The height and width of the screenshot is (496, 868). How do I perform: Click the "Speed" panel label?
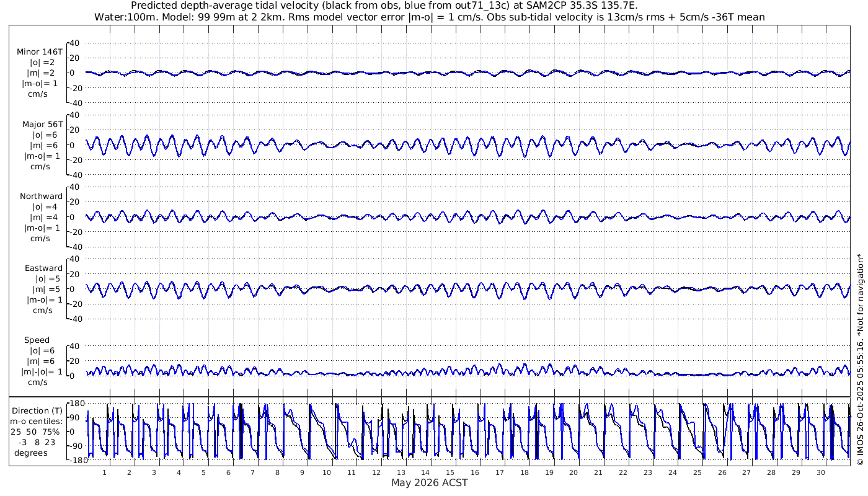[x=37, y=340]
